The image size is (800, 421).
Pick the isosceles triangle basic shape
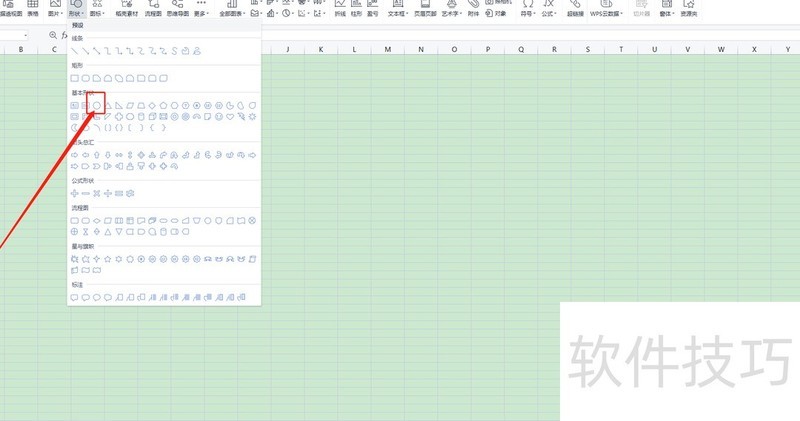[x=108, y=106]
